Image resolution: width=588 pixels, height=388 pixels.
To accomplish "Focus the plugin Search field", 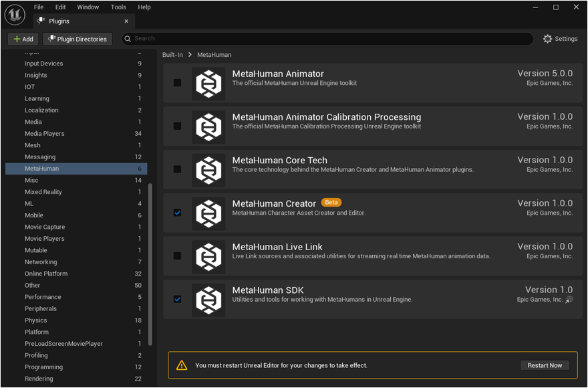I will click(x=327, y=39).
